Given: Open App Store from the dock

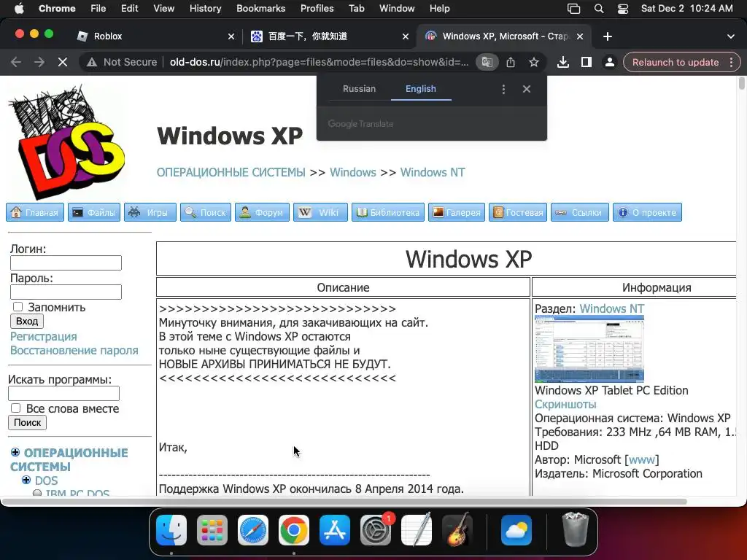Looking at the screenshot, I should pyautogui.click(x=334, y=530).
